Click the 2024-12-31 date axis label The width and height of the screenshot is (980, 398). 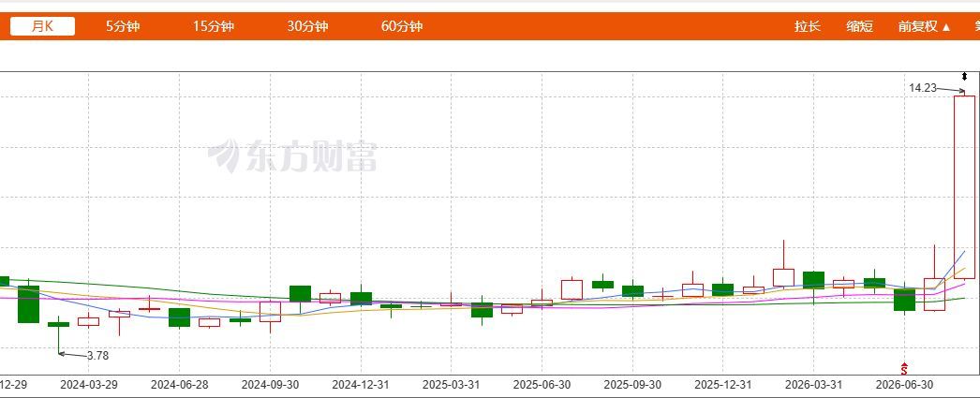[360, 384]
